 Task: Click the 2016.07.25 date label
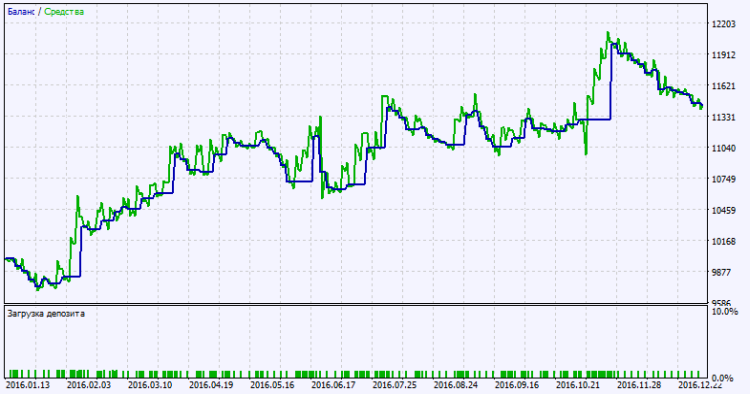pyautogui.click(x=395, y=384)
